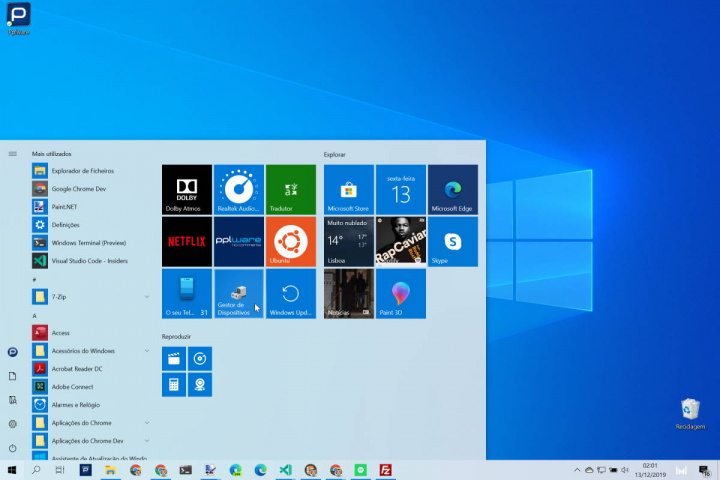Viewport: 720px width, 480px height.
Task: Launch the Ubuntu tile
Action: [290, 241]
